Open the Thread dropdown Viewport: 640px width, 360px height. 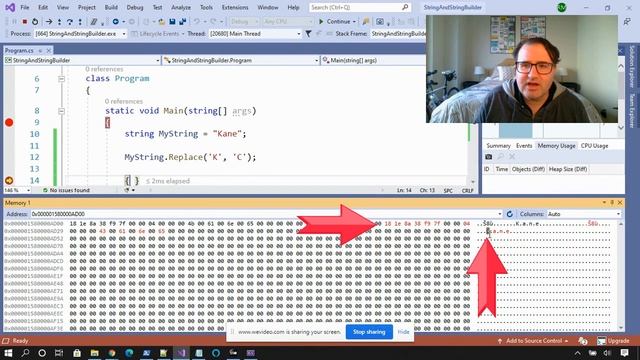click(299, 34)
